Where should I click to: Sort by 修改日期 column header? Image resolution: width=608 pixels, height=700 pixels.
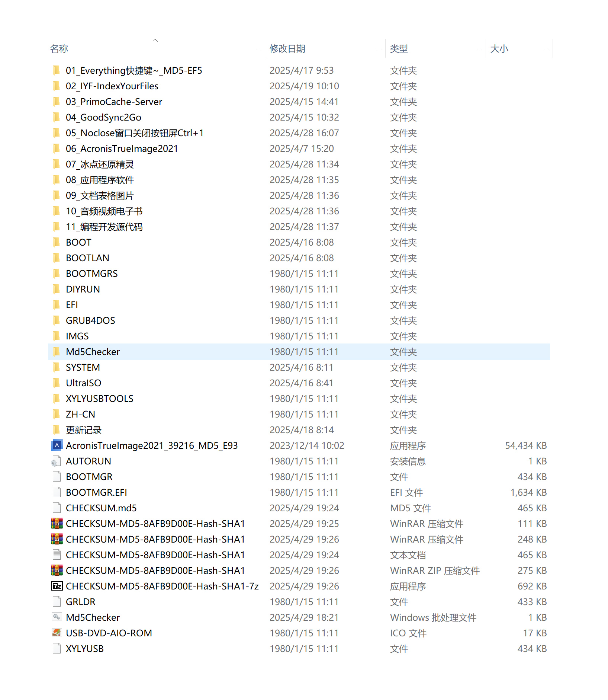287,49
